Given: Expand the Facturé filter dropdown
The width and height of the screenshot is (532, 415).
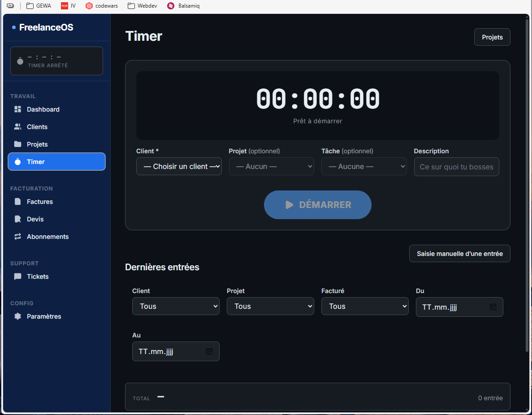Looking at the screenshot, I should pyautogui.click(x=365, y=306).
